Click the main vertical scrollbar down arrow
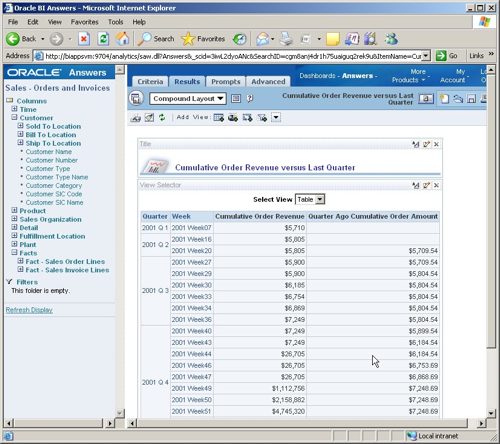 pos(491,413)
